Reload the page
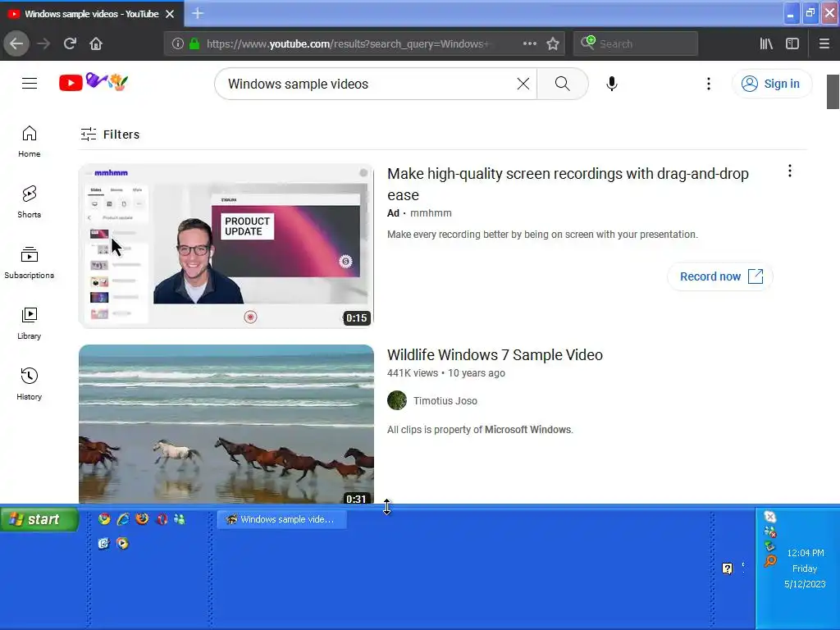This screenshot has width=840, height=630. click(x=70, y=43)
